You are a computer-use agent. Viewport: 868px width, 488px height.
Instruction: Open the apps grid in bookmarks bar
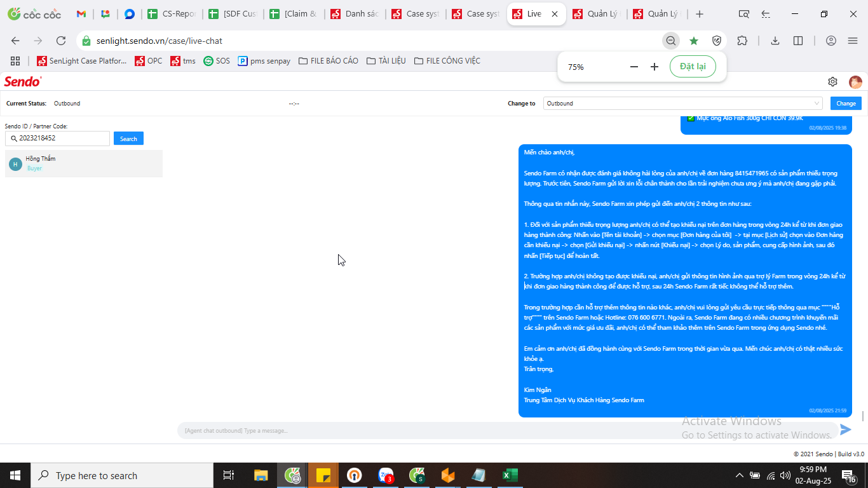[x=15, y=61]
